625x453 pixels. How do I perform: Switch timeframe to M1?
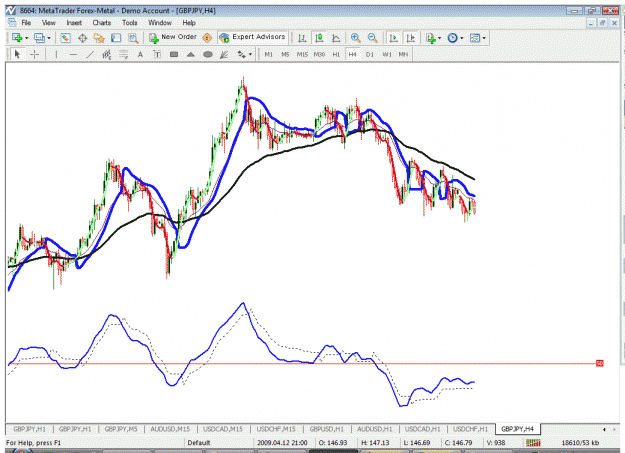[x=269, y=54]
